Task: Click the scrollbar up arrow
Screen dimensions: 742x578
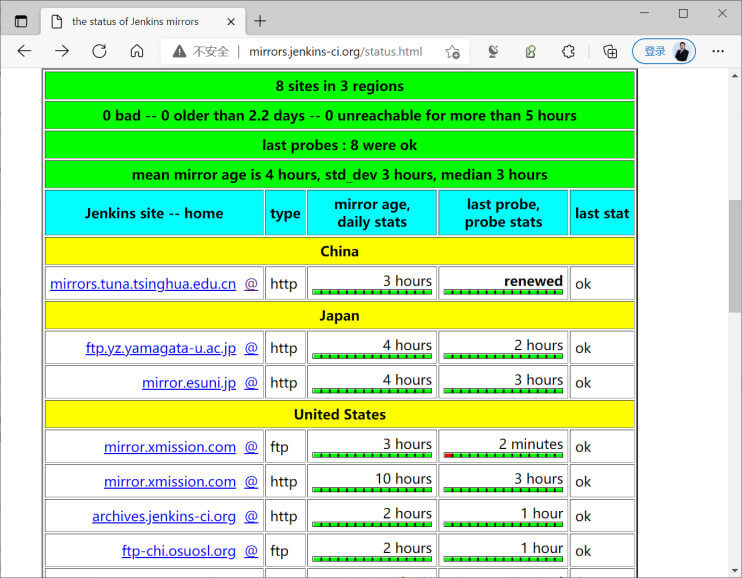Action: pyautogui.click(x=734, y=76)
